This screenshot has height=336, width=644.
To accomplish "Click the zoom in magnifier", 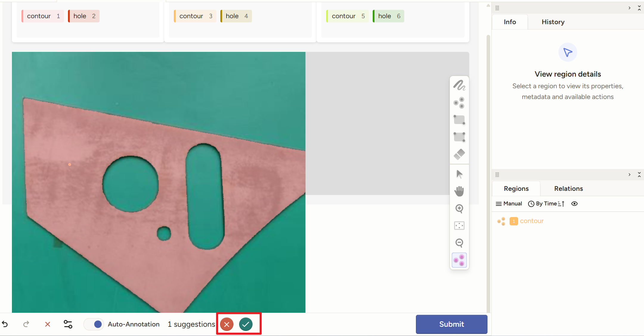I will (459, 208).
